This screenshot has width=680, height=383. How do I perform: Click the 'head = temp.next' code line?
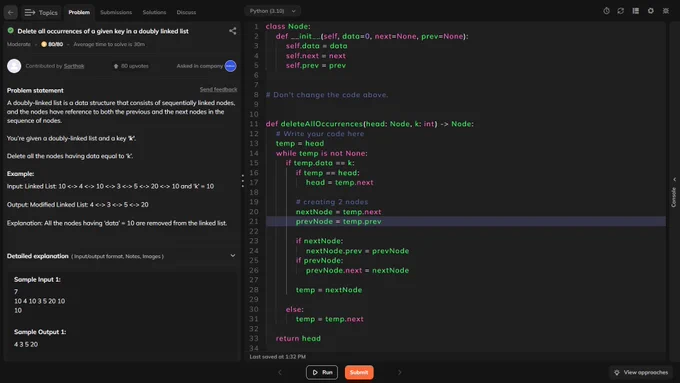coord(340,182)
